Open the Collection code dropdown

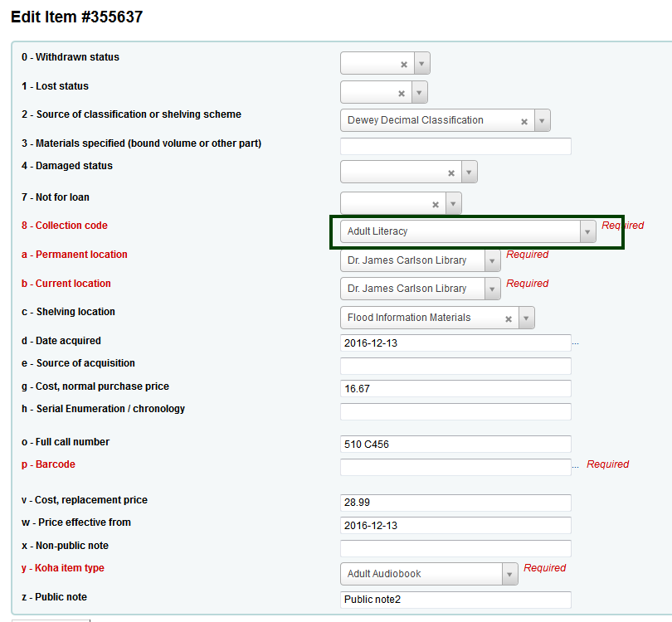point(587,232)
